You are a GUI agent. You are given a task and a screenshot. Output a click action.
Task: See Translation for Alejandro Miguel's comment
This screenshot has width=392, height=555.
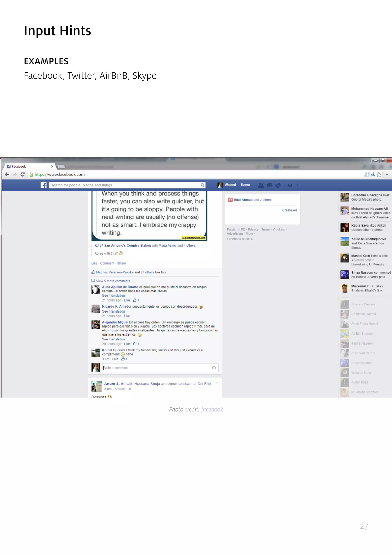114,339
